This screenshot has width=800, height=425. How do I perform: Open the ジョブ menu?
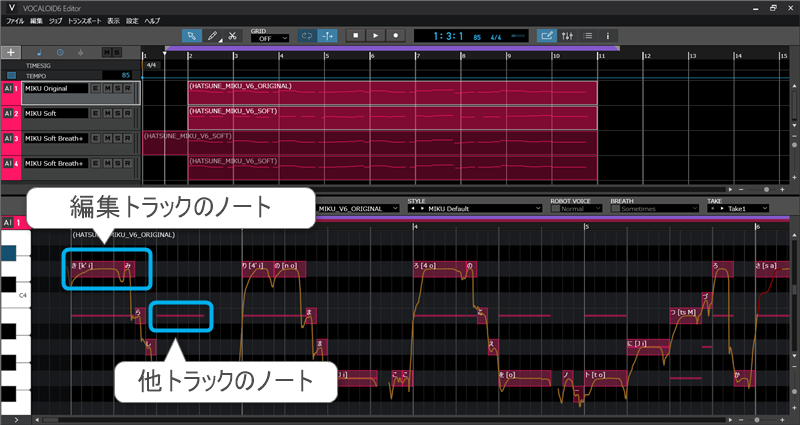click(x=55, y=21)
